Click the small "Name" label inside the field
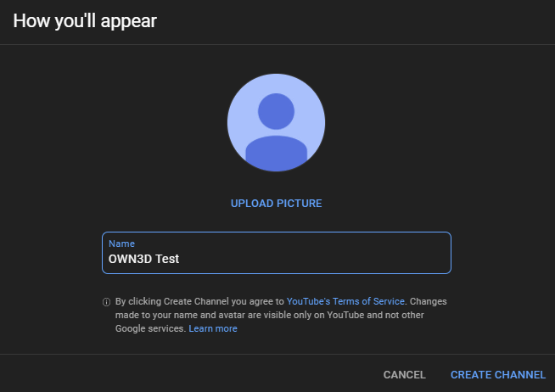 (121, 244)
